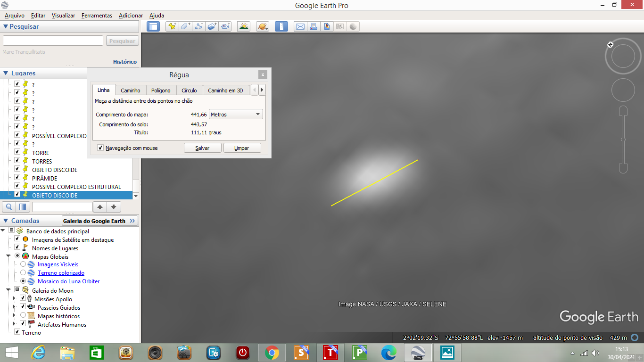Screen dimensions: 644x362
Task: Toggle sunlight display icon
Action: [244, 26]
